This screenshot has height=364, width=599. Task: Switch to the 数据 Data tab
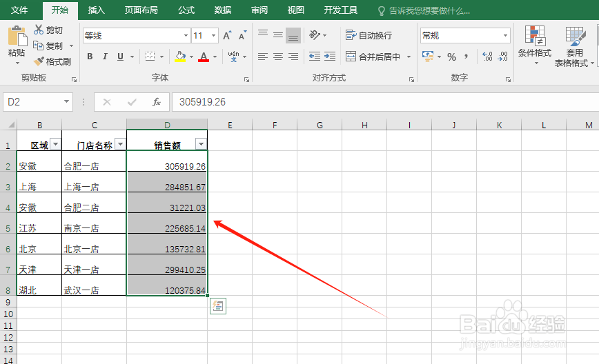[223, 10]
